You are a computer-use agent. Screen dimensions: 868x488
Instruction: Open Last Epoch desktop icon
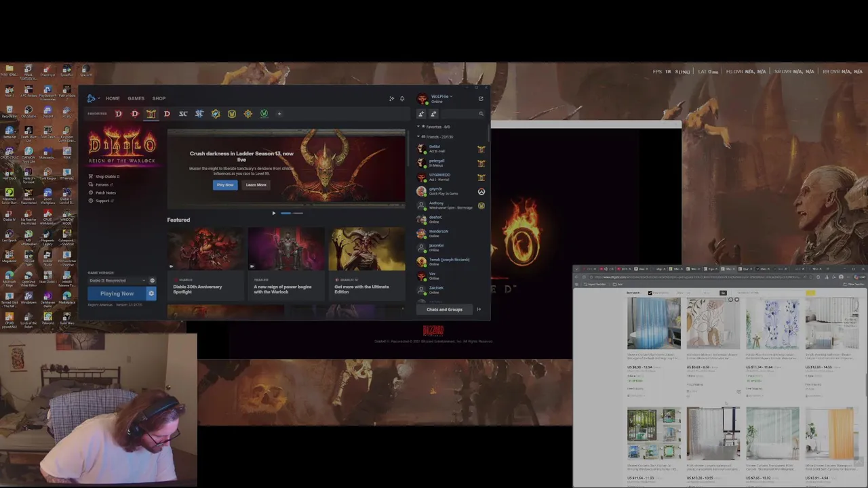(x=9, y=237)
